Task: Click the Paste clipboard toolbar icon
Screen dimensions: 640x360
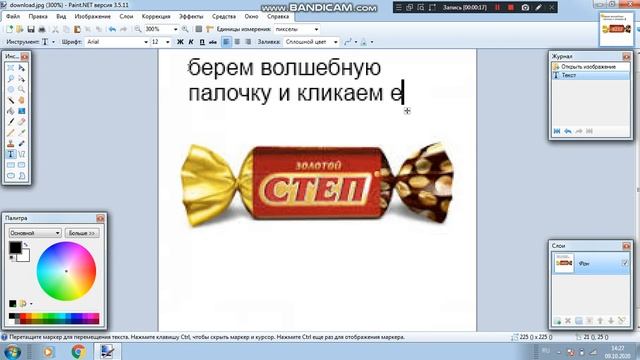Action: [x=77, y=29]
